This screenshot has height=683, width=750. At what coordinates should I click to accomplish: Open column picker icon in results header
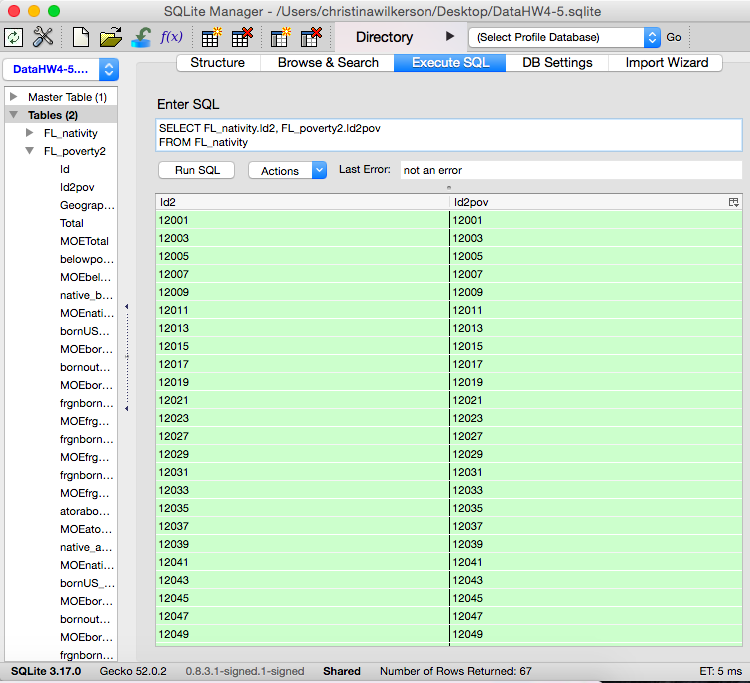coord(733,202)
